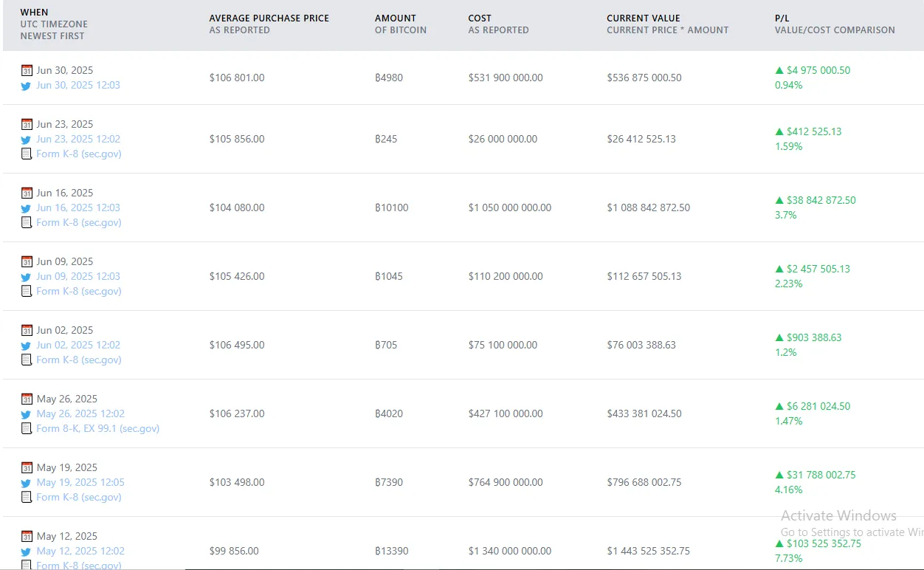Click the green up-arrow next to $4 975 000.50
This screenshot has width=924, height=570.
779,70
